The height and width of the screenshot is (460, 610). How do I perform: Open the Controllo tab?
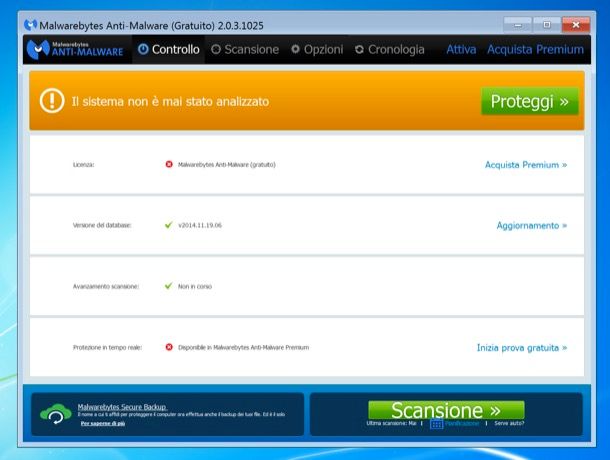[x=168, y=49]
